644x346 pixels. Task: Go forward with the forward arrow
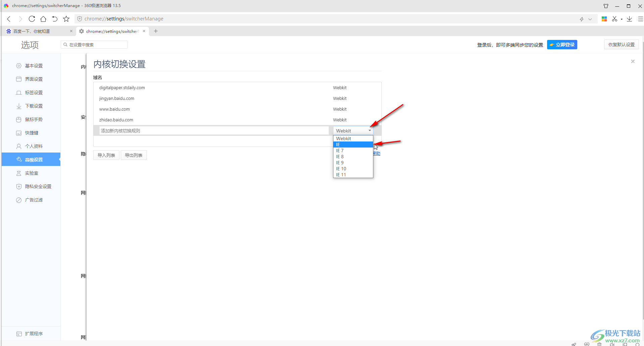[x=20, y=19]
